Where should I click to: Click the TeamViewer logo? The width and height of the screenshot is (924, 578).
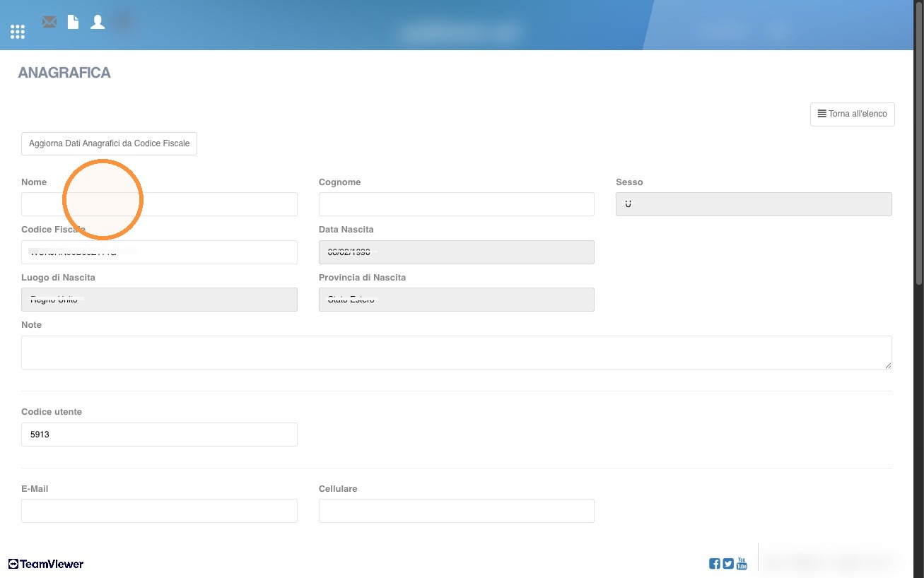[x=46, y=564]
